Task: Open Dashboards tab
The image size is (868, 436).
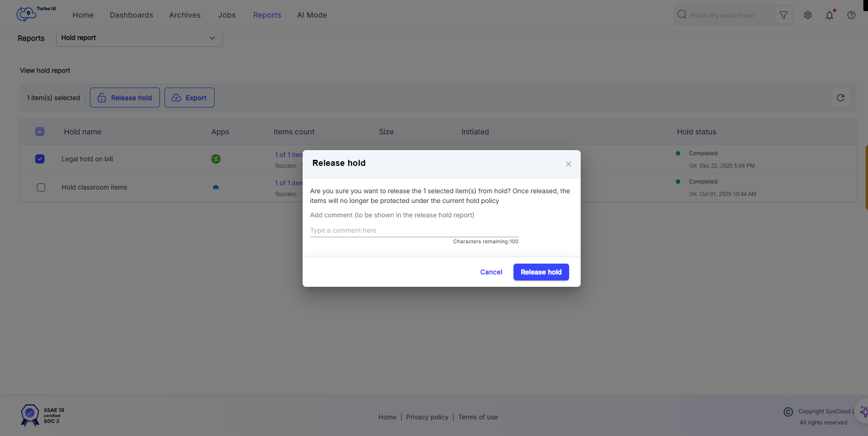Action: pos(131,15)
